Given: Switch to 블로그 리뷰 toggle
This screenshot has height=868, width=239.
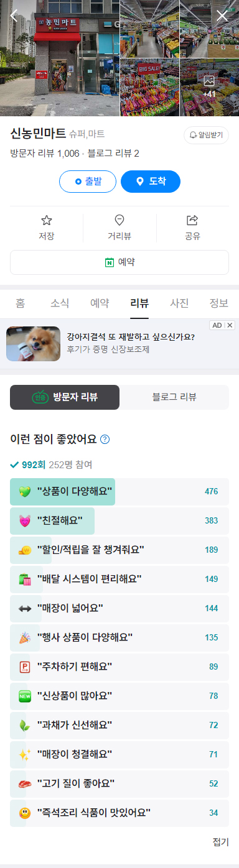Looking at the screenshot, I should (174, 397).
